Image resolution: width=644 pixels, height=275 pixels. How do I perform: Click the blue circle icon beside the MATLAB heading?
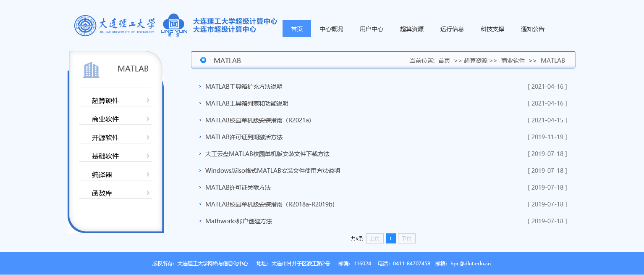tap(204, 60)
